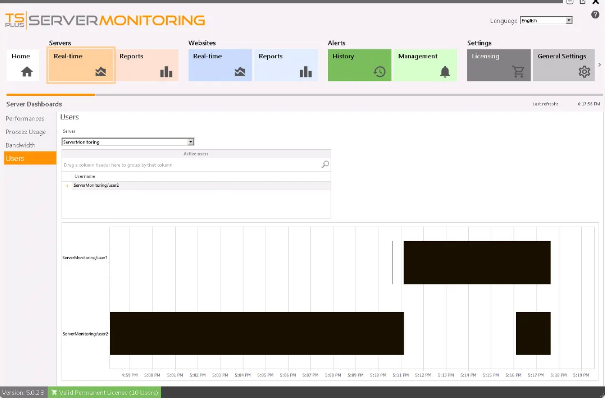This screenshot has height=398, width=605.
Task: Open Websites Reports bar chart tile
Action: pyautogui.click(x=286, y=65)
